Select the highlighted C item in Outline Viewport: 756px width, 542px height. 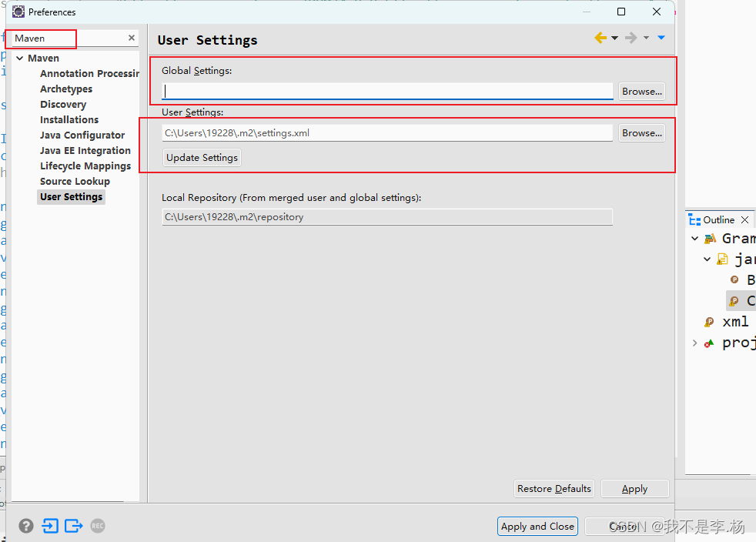[741, 301]
